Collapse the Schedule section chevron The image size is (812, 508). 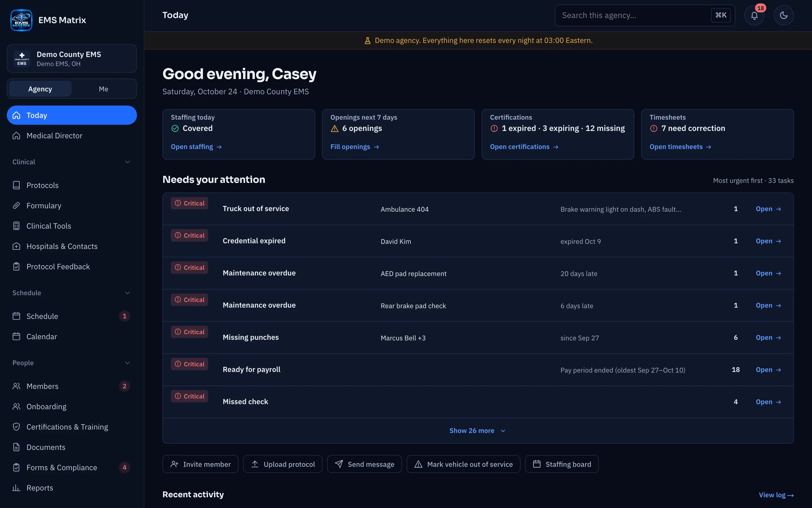[127, 293]
